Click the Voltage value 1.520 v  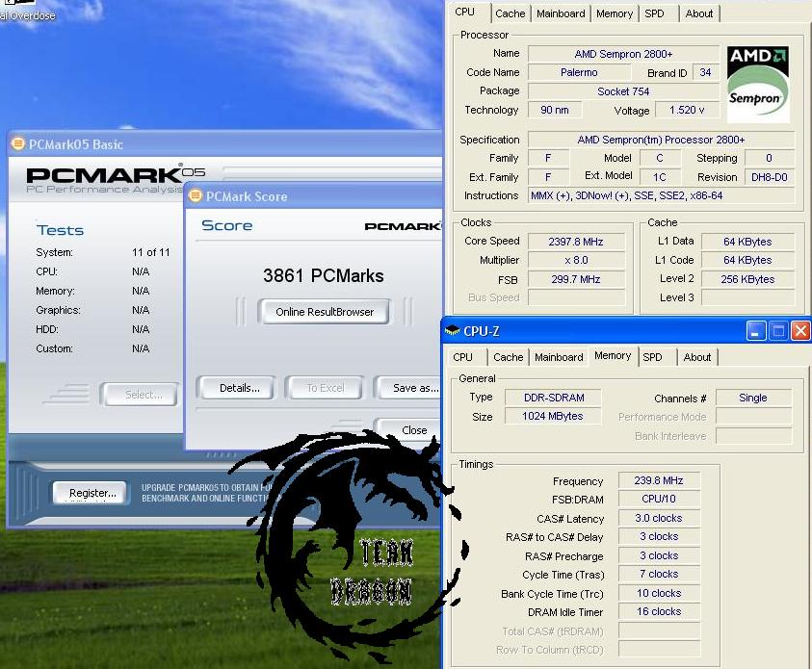[x=687, y=110]
